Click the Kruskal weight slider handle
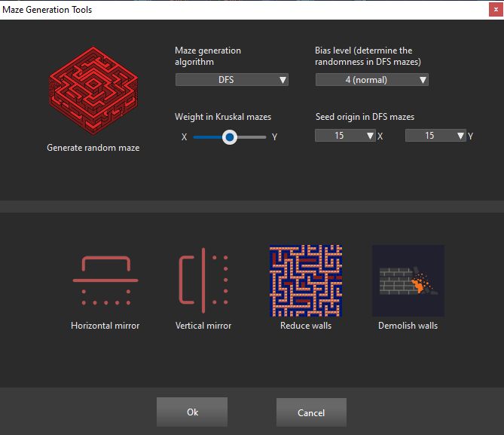Image resolution: width=504 pixels, height=435 pixels. (x=230, y=137)
